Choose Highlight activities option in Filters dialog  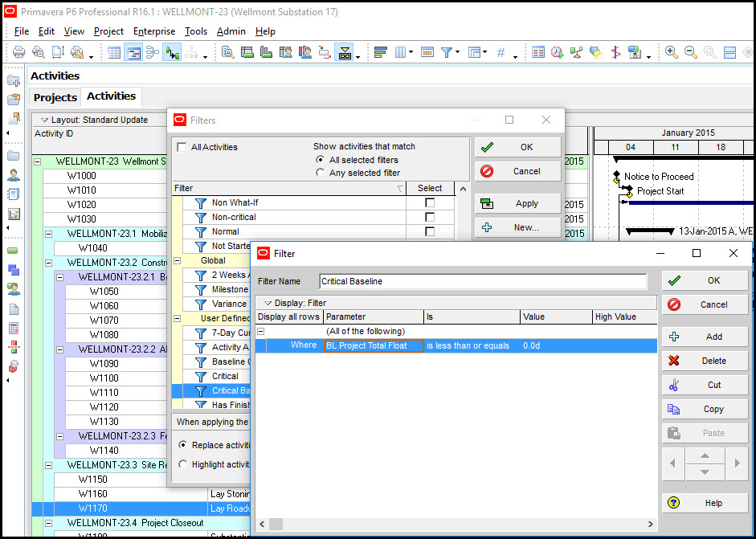pyautogui.click(x=183, y=464)
